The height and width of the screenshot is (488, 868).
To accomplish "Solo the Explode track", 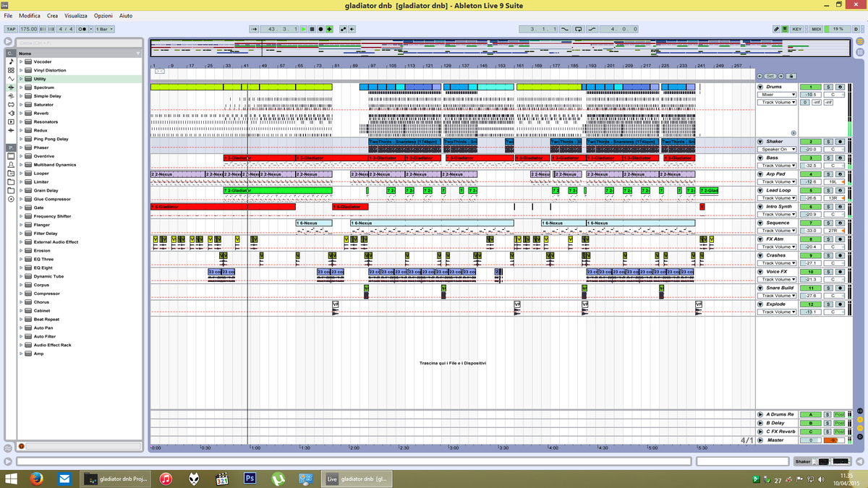I will (x=828, y=304).
